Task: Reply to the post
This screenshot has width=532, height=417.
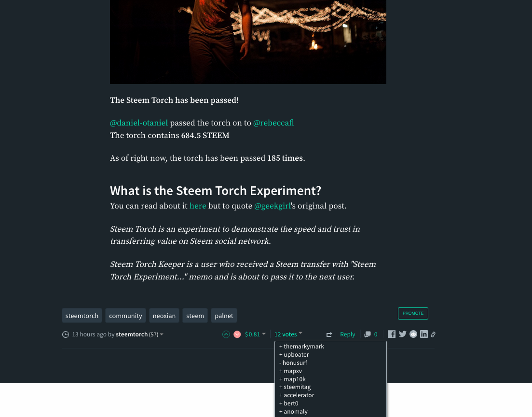Action: (x=347, y=334)
